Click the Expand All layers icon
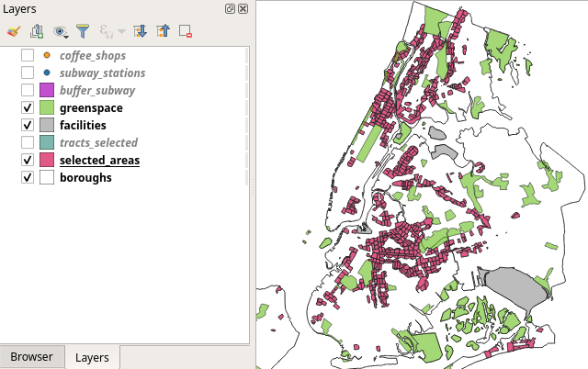The width and height of the screenshot is (588, 369). [140, 31]
